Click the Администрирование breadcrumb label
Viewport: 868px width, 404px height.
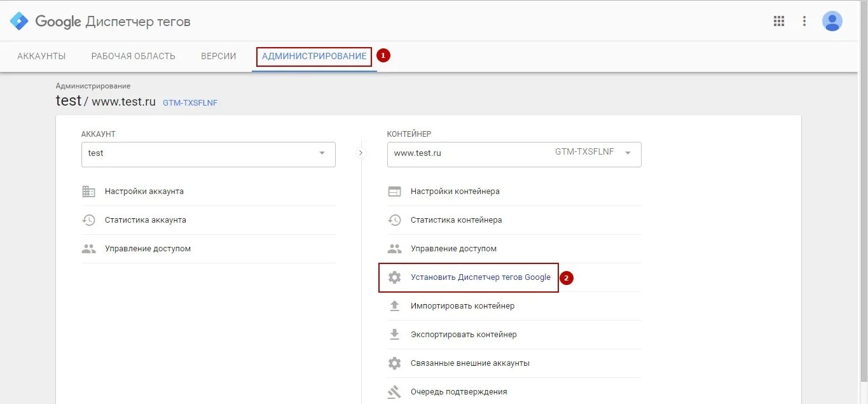coord(93,86)
